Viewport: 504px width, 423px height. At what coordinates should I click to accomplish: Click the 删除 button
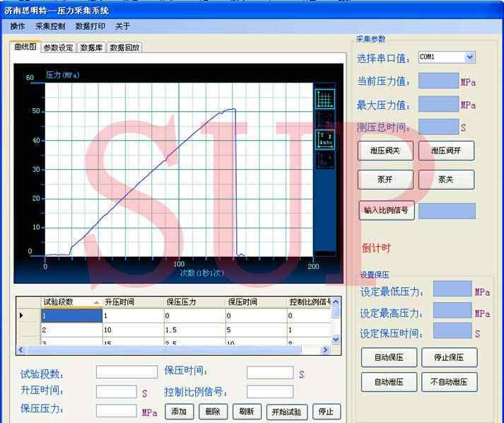[x=213, y=412]
